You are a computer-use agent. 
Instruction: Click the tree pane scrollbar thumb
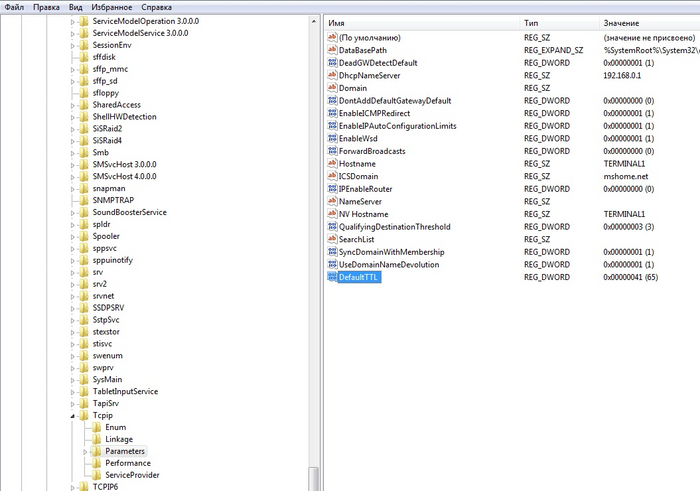[x=314, y=479]
